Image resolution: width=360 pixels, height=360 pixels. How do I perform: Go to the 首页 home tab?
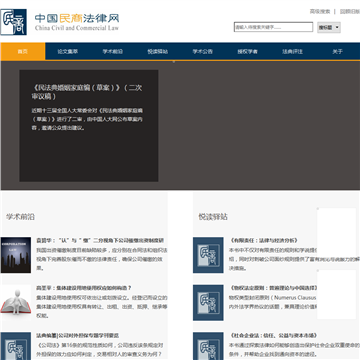click(23, 52)
